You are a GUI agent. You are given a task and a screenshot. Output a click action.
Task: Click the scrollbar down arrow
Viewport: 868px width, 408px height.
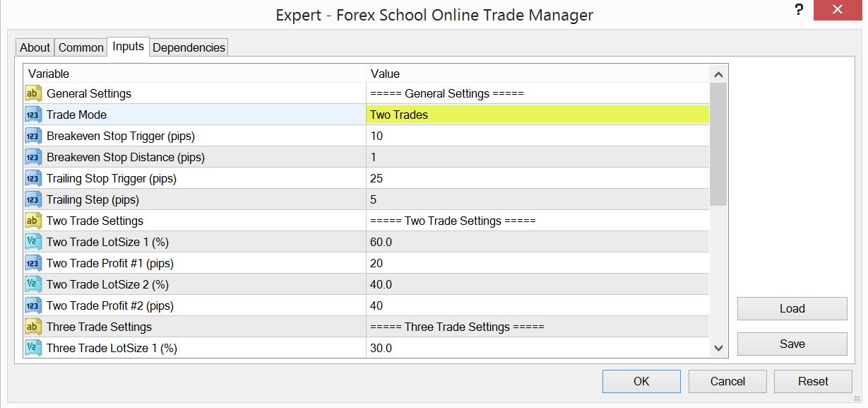tap(718, 348)
